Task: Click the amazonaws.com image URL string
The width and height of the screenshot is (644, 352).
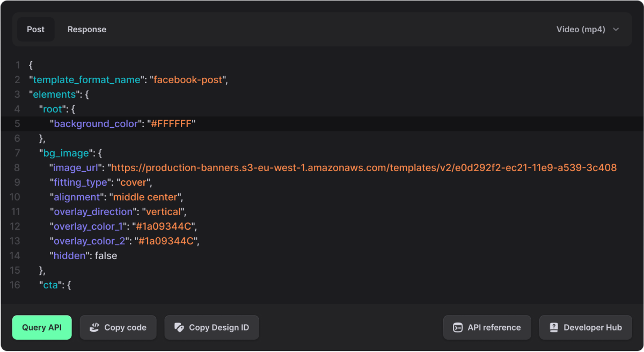Action: coord(362,168)
